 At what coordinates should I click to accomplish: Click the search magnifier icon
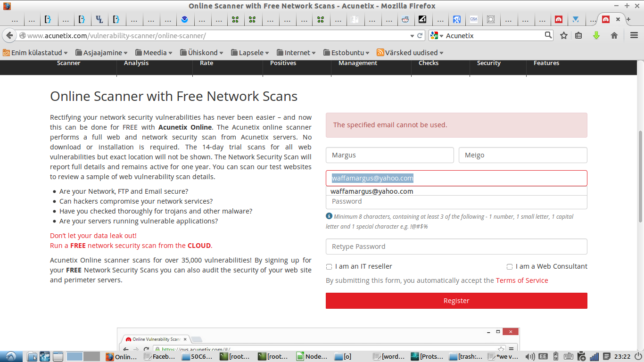pyautogui.click(x=548, y=35)
